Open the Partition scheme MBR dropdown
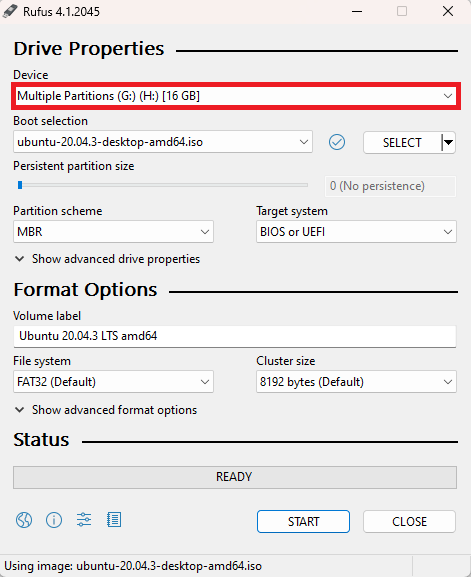Viewport: 471px width, 577px height. 113,232
